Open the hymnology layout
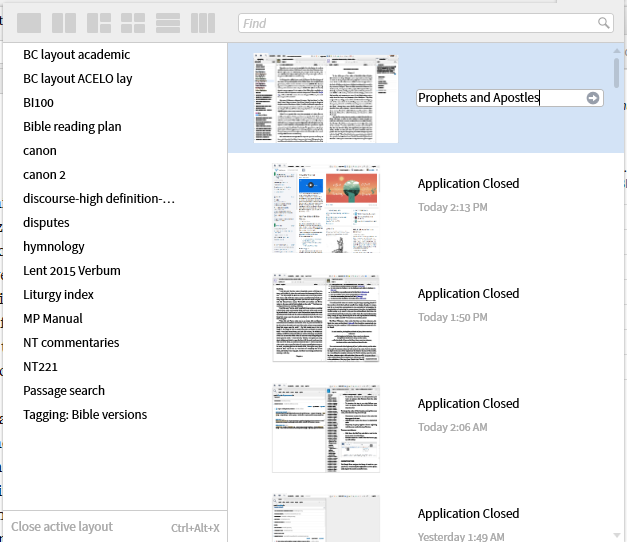Screen dimensions: 627x542 coord(54,247)
